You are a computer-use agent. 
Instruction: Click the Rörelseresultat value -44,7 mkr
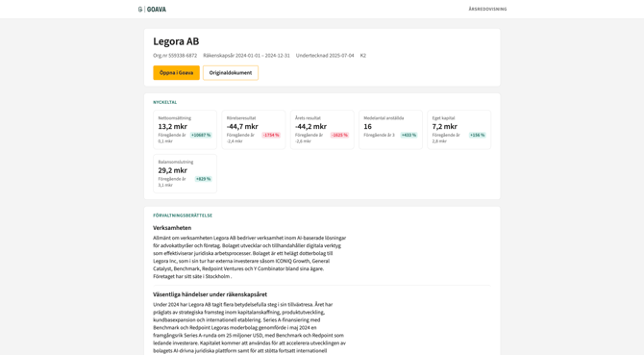(242, 127)
